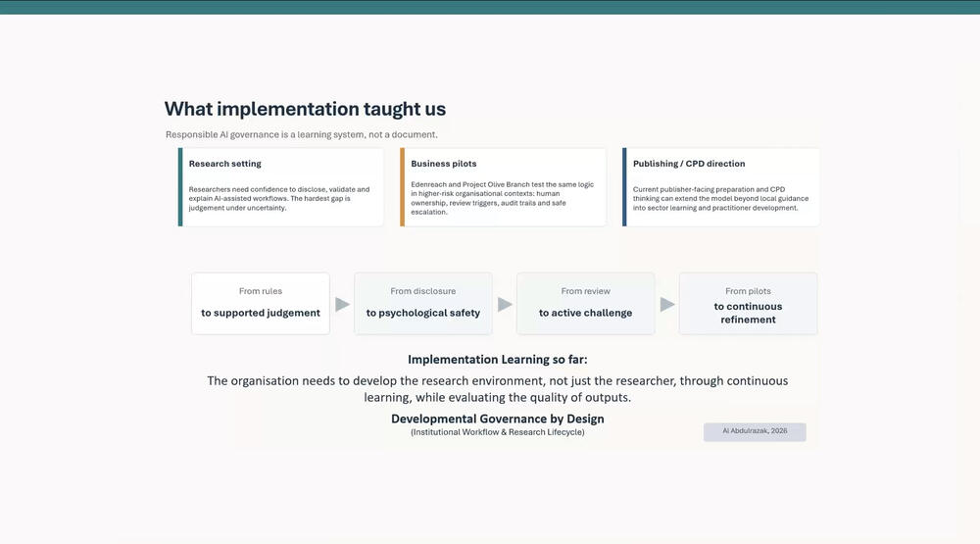Open the Business pilots card
The height and width of the screenshot is (544, 980).
[503, 187]
